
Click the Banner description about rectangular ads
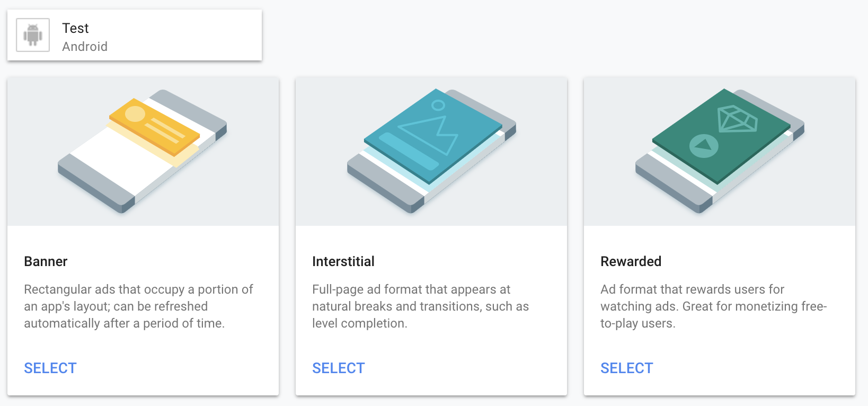[138, 306]
